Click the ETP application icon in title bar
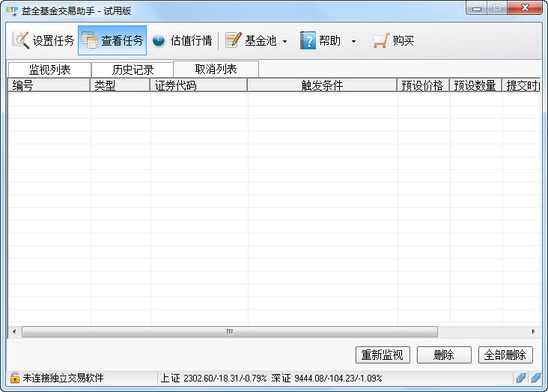Screen dimensions: 548x392 pos(11,10)
